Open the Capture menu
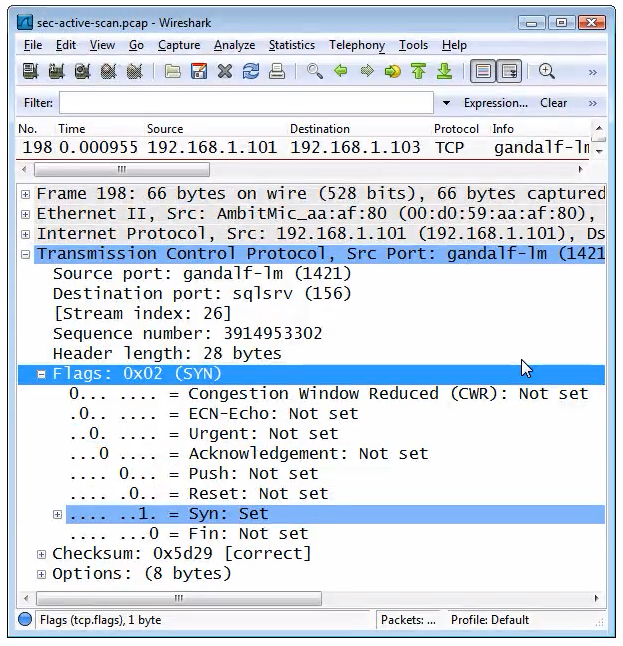Viewport: 623px width, 646px height. point(179,44)
